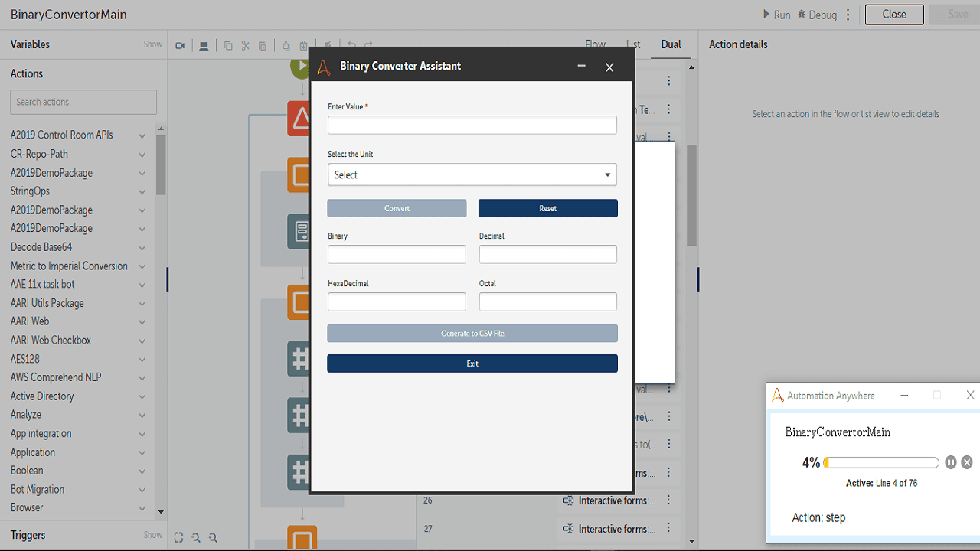Click the 'Boolean' package name
Image resolution: width=980 pixels, height=551 pixels.
27,471
